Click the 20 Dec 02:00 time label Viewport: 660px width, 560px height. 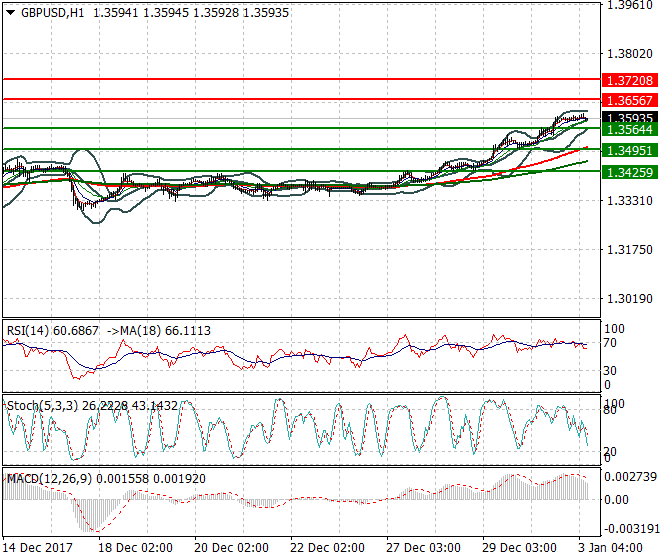(x=232, y=548)
